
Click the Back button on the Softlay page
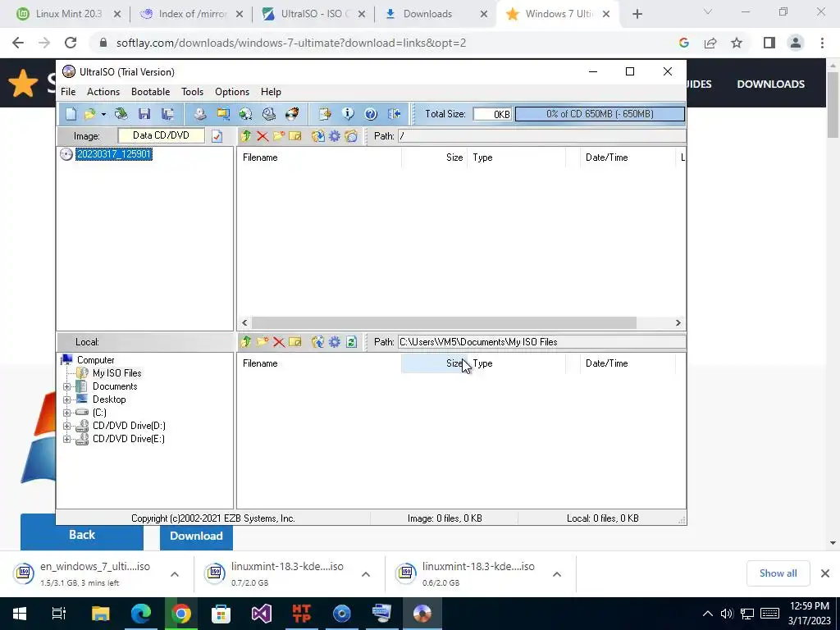[82, 535]
